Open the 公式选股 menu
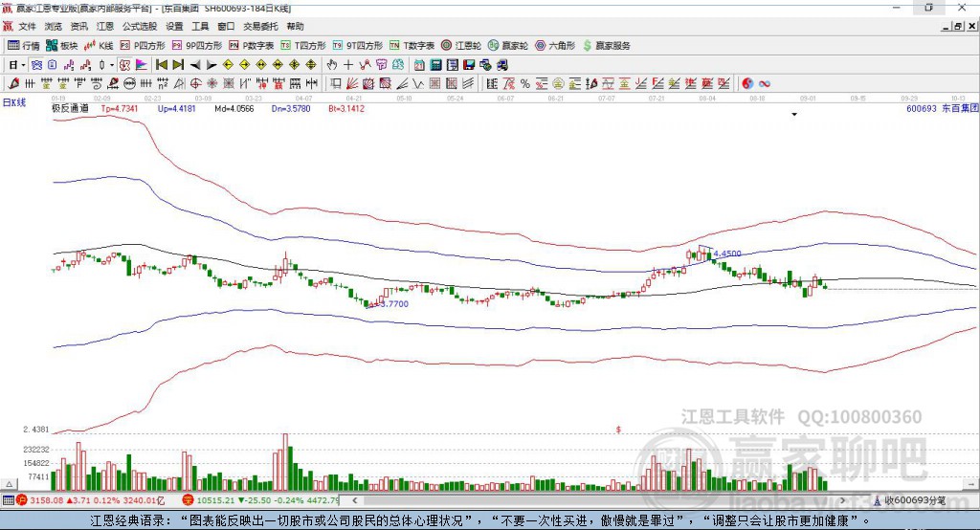Screen dimensions: 980x530 tap(140, 26)
